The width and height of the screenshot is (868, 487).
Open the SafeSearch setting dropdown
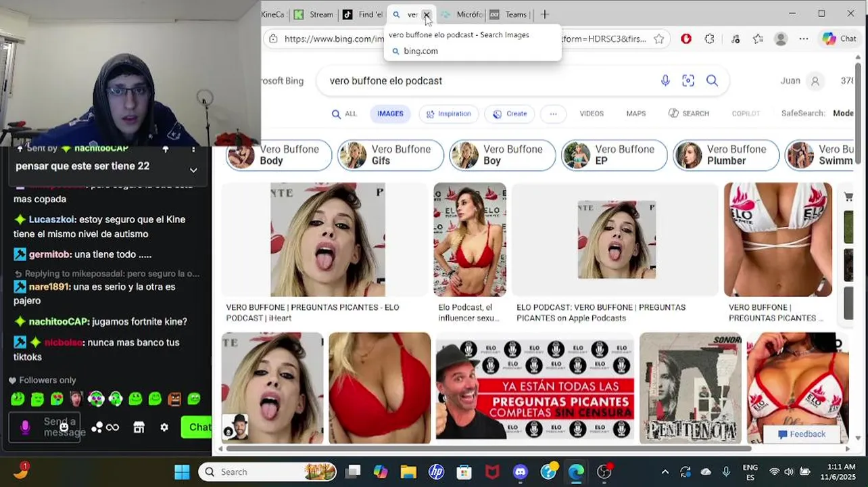(x=817, y=114)
